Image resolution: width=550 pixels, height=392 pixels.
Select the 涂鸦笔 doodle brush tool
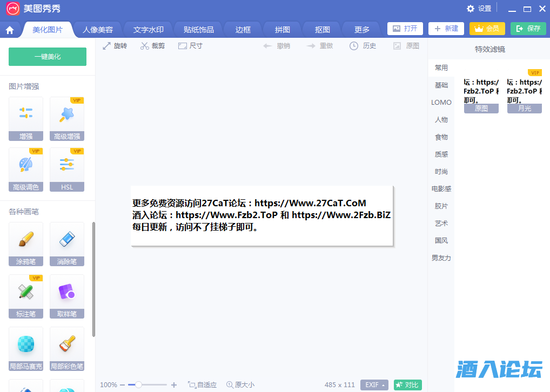pos(25,244)
